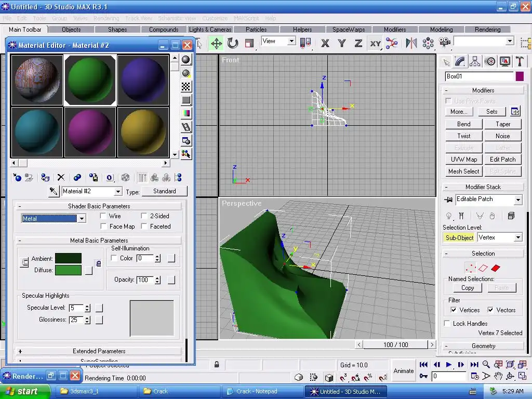Switch to the Objects tab
The width and height of the screenshot is (532, 399).
click(71, 30)
